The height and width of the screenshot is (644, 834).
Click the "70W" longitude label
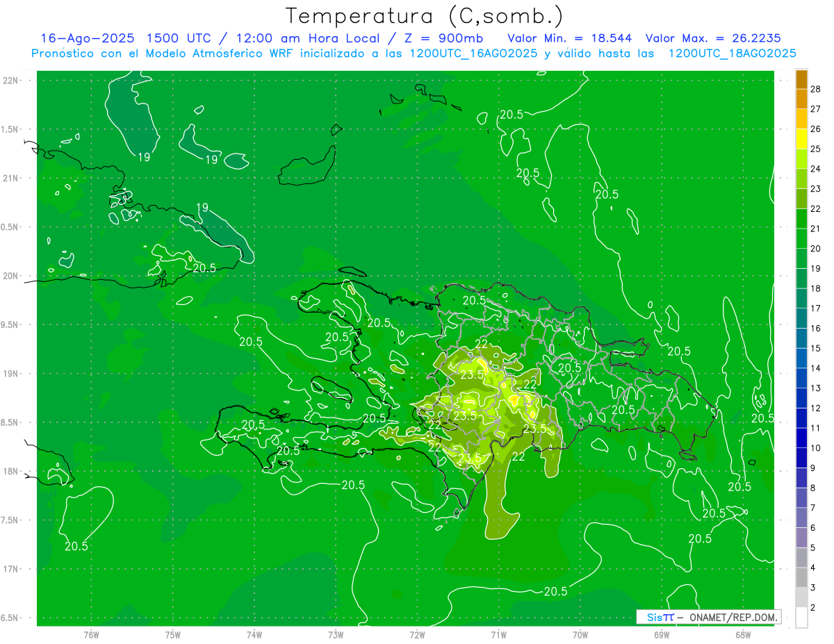580,634
